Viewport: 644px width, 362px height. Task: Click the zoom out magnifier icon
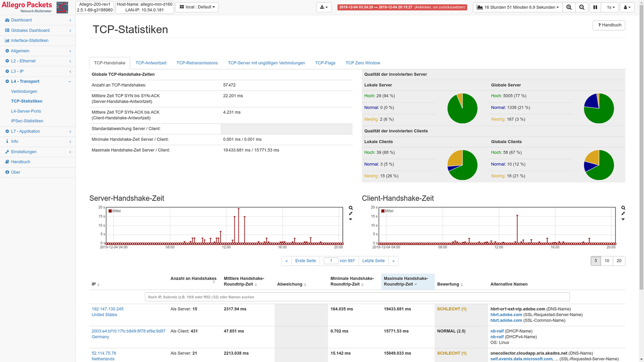click(582, 7)
